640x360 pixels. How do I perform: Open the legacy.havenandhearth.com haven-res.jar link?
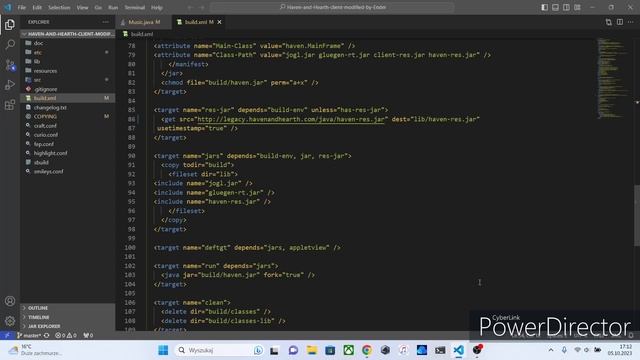click(291, 119)
